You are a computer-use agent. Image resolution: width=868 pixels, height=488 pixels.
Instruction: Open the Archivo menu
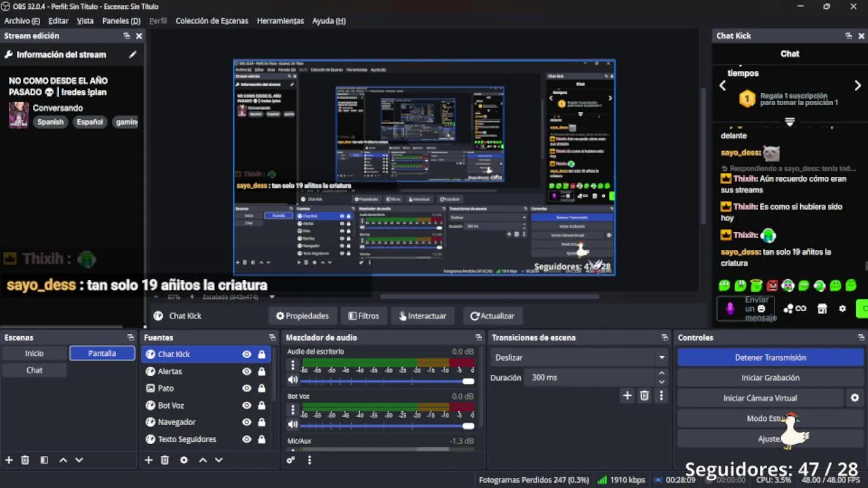click(22, 21)
